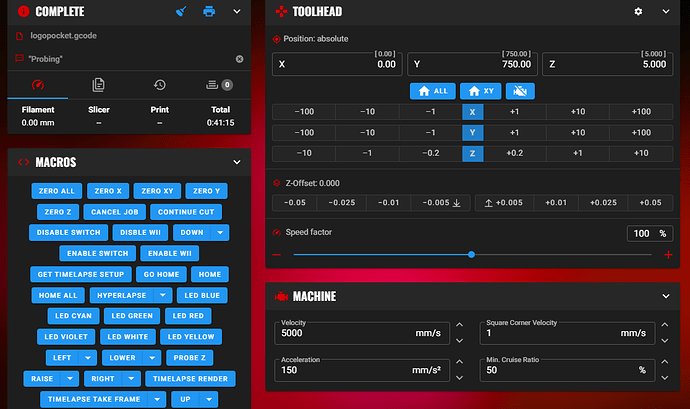Click the speed factor slider handle
Image resolution: width=690 pixels, height=409 pixels.
coord(471,255)
